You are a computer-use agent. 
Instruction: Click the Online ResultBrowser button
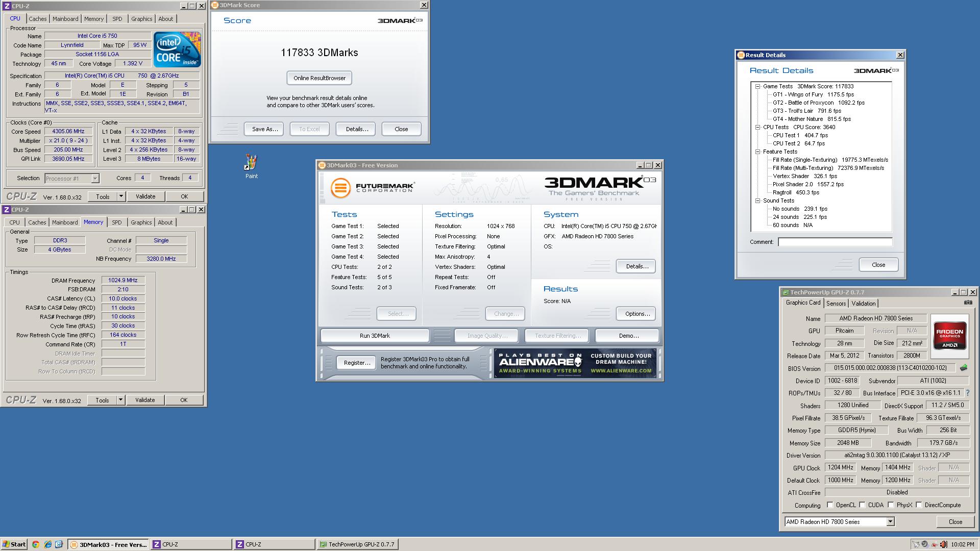coord(320,78)
